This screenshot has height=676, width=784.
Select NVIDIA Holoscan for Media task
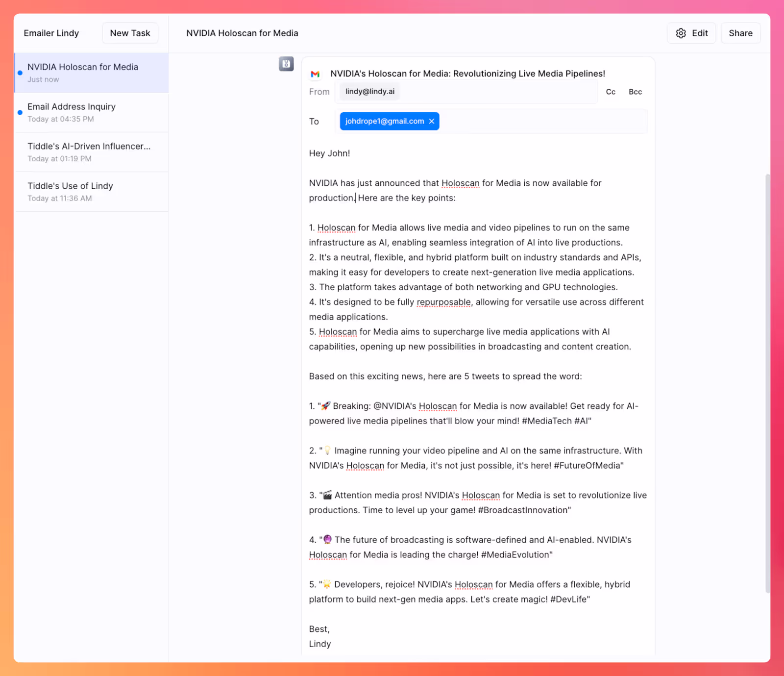(92, 73)
